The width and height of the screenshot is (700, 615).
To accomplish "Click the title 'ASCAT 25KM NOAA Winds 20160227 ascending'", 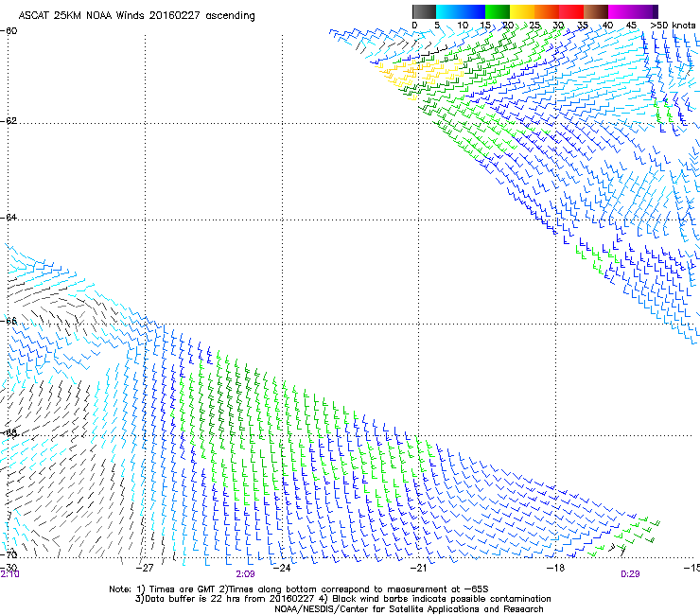I will 136,15.
